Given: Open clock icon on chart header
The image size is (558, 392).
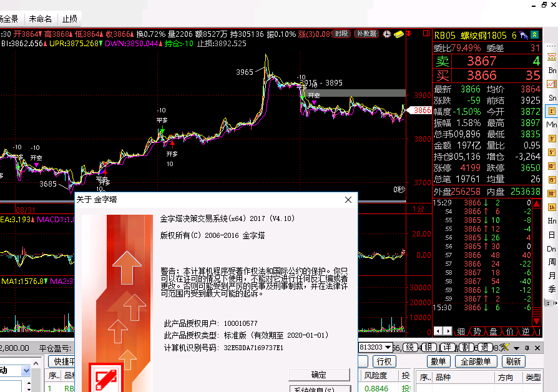Looking at the screenshot, I should (x=387, y=34).
